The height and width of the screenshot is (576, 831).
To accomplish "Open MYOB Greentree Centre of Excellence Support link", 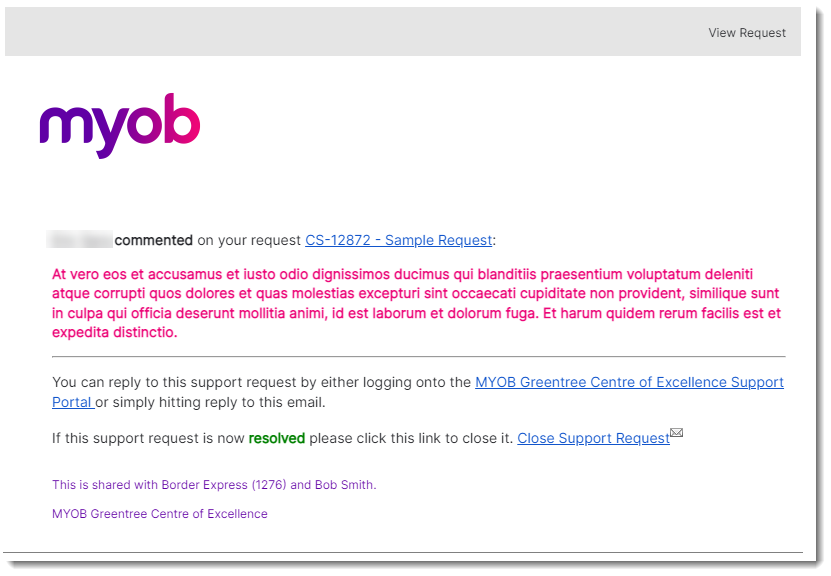I will pos(629,382).
